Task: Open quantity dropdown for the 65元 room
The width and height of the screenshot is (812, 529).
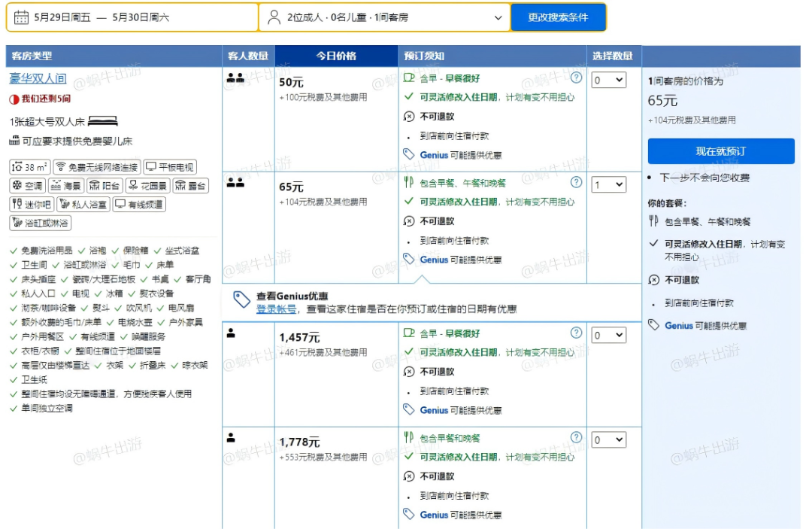Action: coord(608,184)
